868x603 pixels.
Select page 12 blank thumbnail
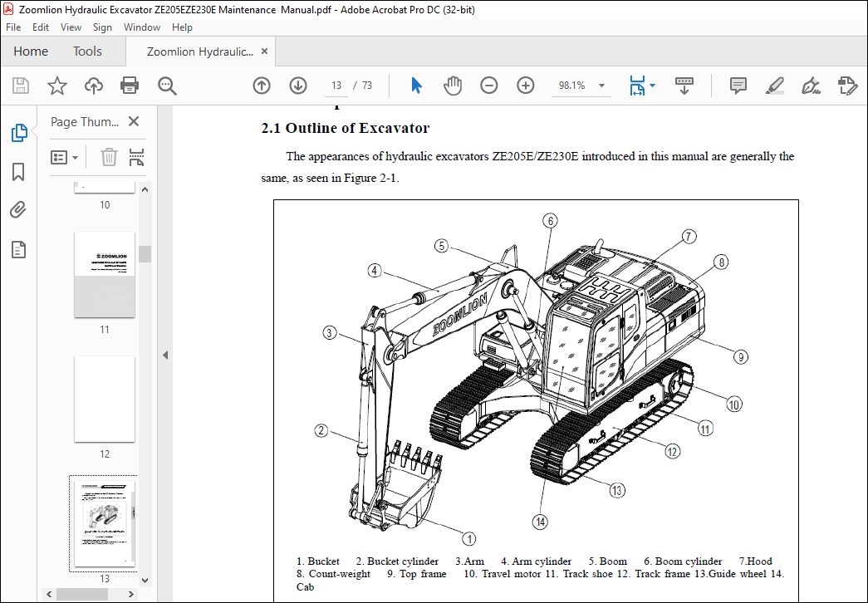(105, 400)
